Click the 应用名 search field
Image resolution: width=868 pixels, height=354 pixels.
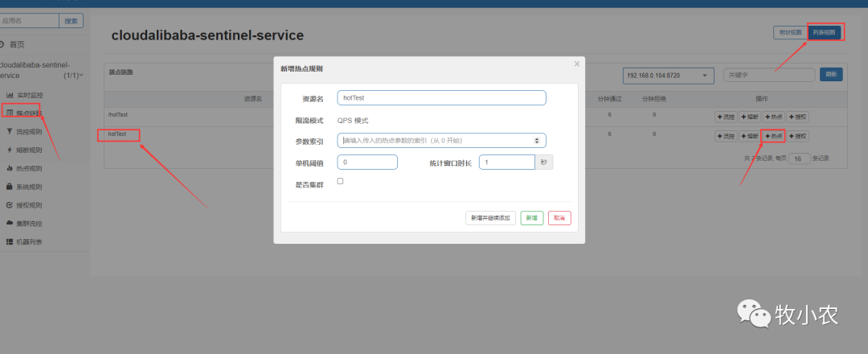29,21
